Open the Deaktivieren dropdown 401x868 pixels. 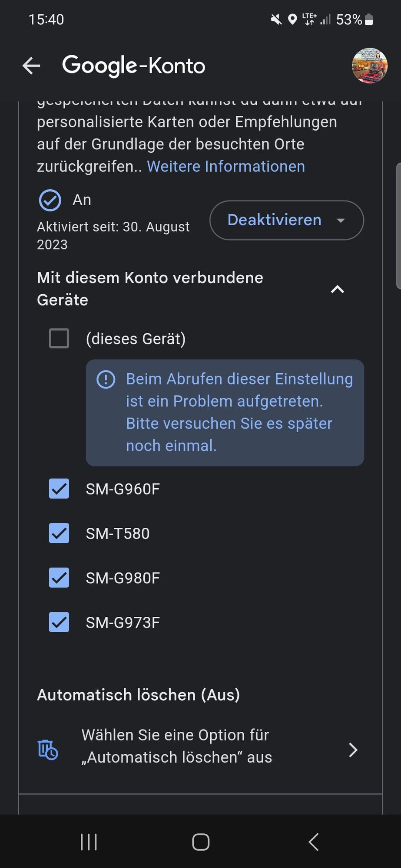tap(286, 220)
